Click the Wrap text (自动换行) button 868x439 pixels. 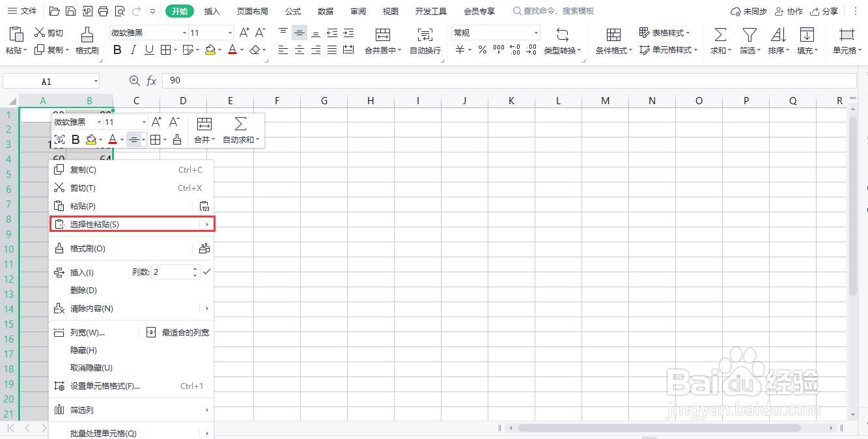(425, 40)
